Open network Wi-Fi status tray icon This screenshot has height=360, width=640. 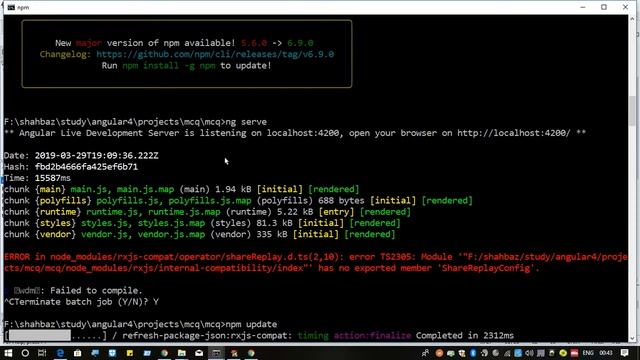507,353
